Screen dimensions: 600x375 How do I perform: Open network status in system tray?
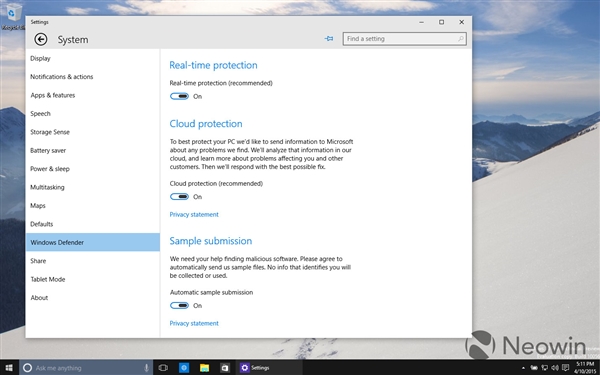(545, 368)
